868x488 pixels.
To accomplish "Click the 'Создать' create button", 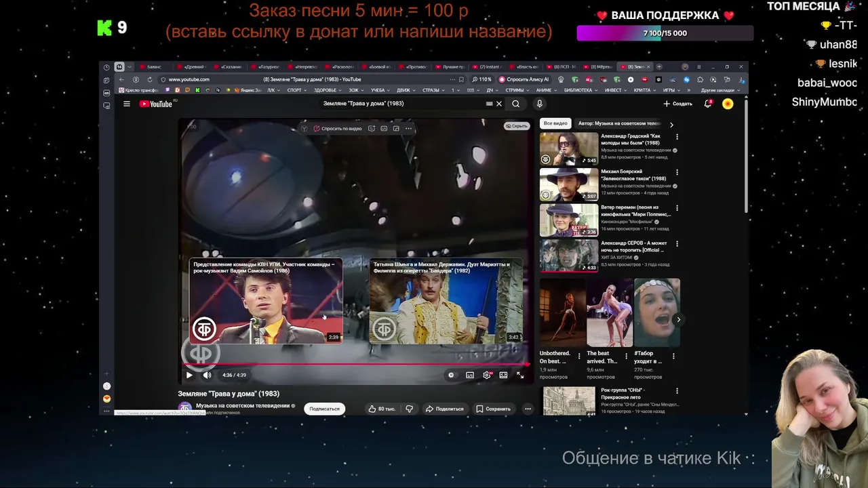I will [x=677, y=104].
